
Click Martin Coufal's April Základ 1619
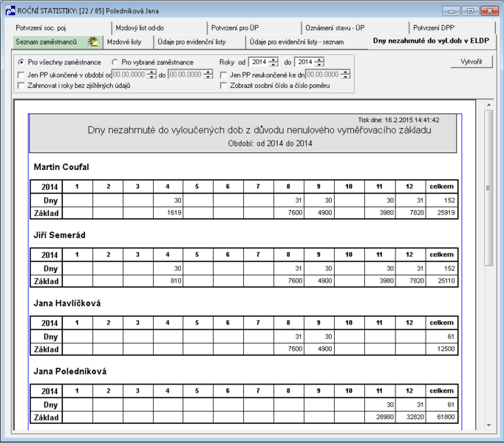174,213
